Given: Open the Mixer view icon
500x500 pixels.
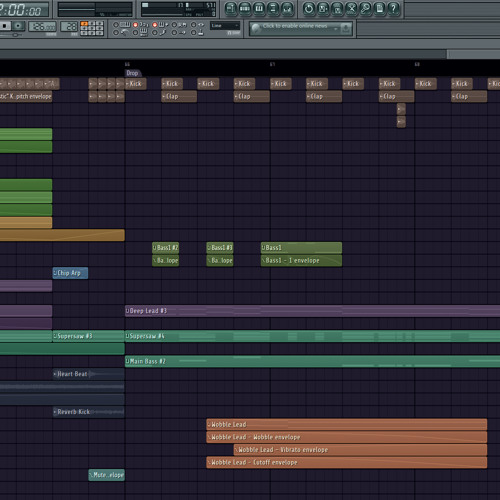Looking at the screenshot, I should tap(287, 9).
